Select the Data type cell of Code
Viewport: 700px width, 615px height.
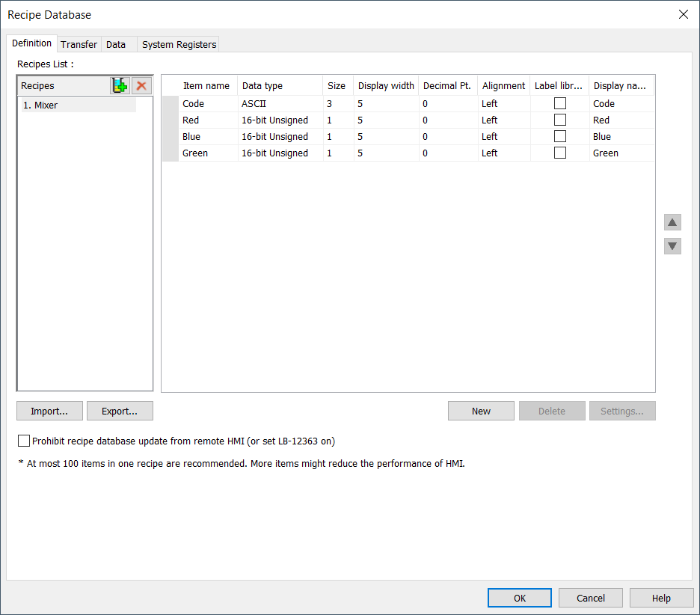[280, 103]
